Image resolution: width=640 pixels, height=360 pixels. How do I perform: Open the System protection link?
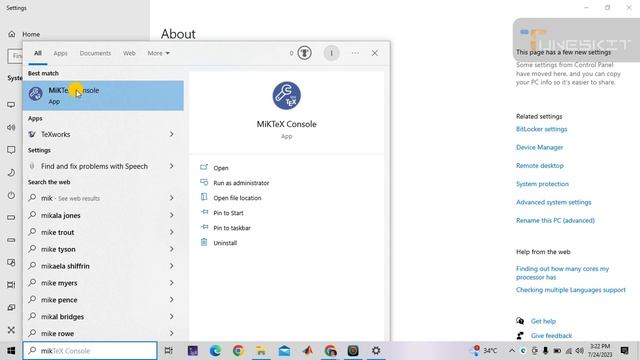[542, 184]
